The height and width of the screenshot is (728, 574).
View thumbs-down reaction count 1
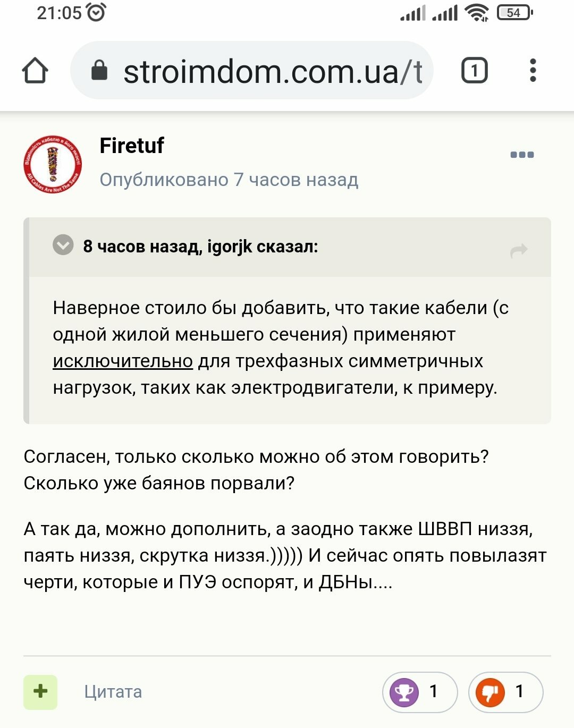tap(519, 691)
